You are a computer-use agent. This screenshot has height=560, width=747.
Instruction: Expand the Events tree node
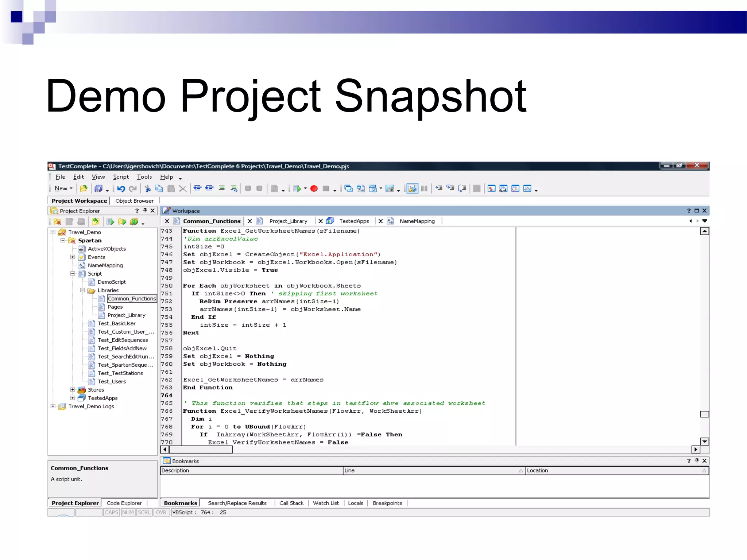coord(73,257)
